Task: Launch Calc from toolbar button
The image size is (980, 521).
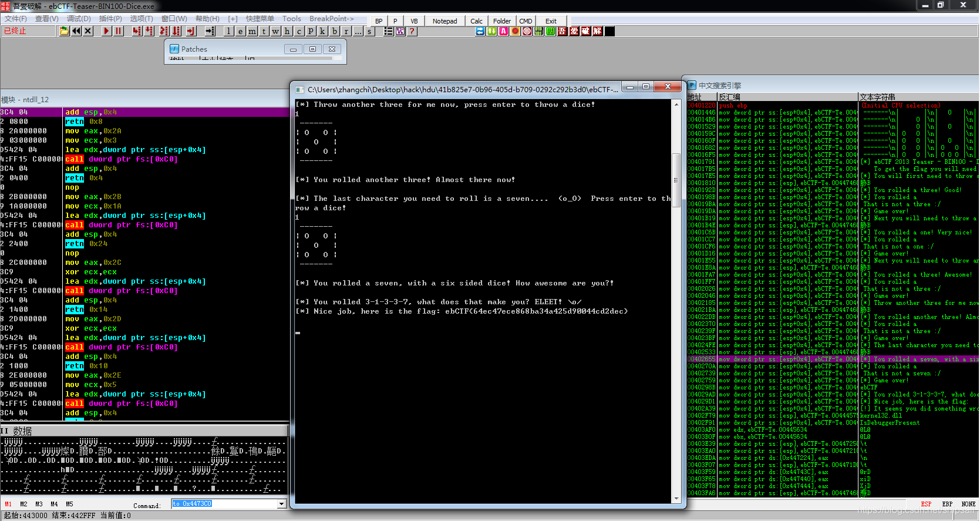Action: 477,21
